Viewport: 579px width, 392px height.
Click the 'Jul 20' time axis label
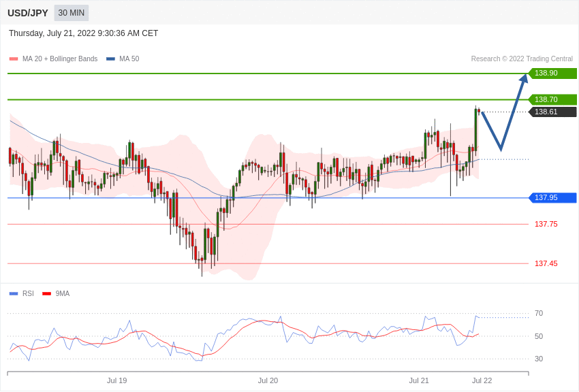(x=268, y=380)
